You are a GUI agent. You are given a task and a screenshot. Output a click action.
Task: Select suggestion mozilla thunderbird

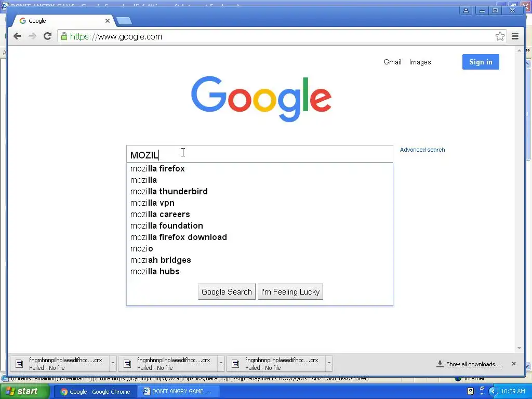point(260,191)
